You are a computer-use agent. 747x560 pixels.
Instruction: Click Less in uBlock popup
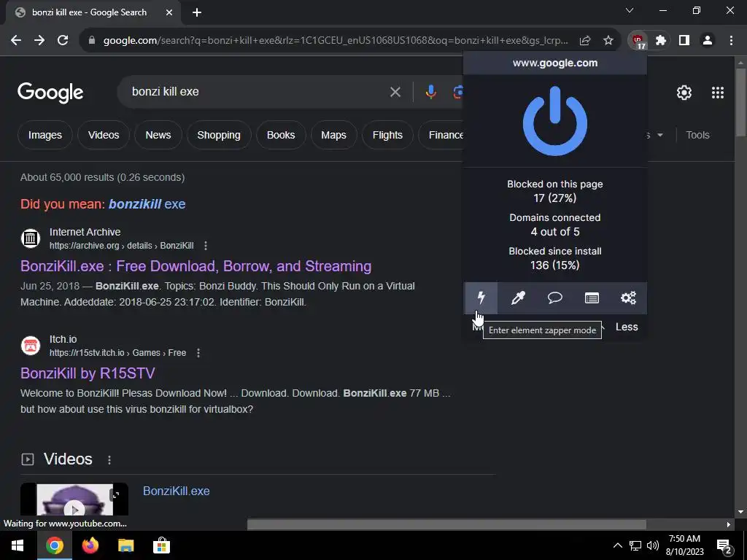(x=627, y=327)
